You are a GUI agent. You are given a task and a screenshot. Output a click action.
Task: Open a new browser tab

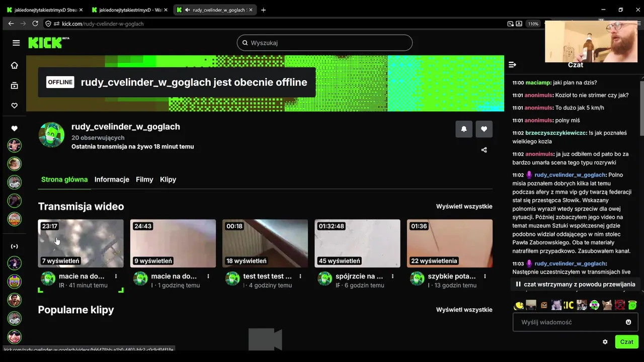(x=264, y=10)
